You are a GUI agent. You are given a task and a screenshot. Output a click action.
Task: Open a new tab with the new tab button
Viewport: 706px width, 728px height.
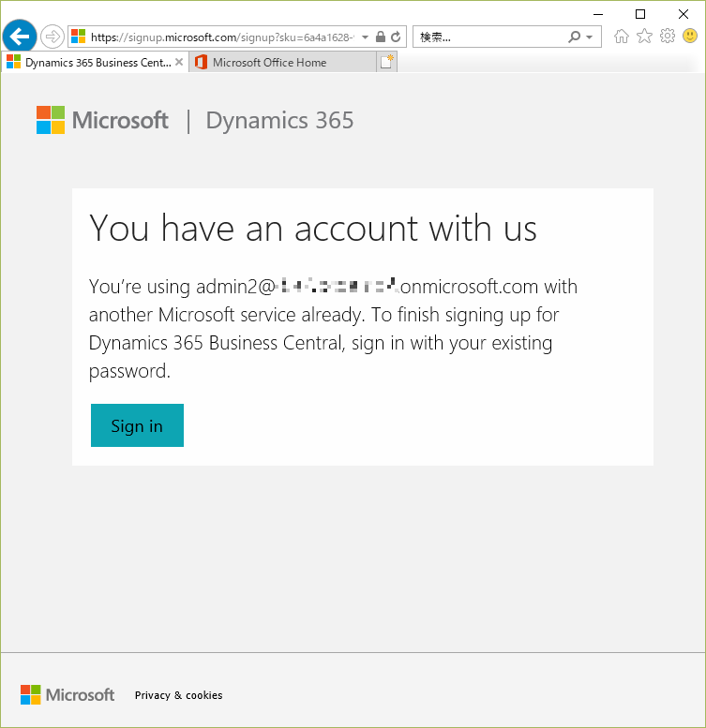[386, 62]
